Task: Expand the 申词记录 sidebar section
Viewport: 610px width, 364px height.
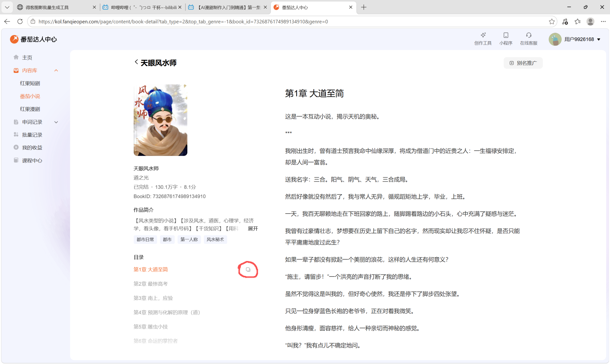Action: (56, 122)
